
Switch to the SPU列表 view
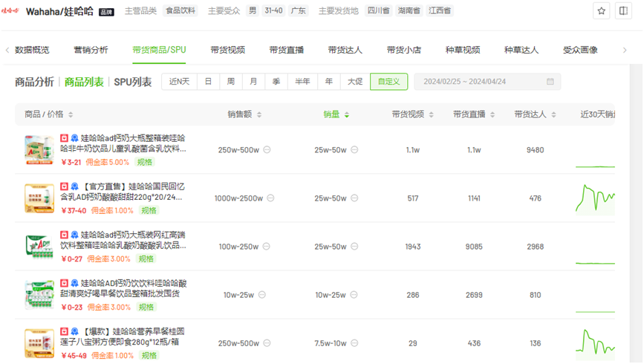pyautogui.click(x=133, y=82)
